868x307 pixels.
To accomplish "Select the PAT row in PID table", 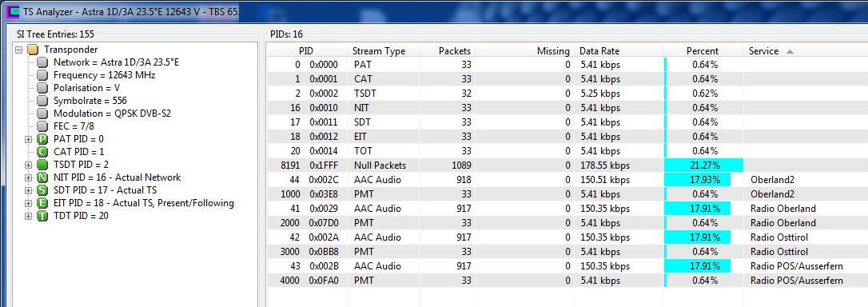I will 567,65.
